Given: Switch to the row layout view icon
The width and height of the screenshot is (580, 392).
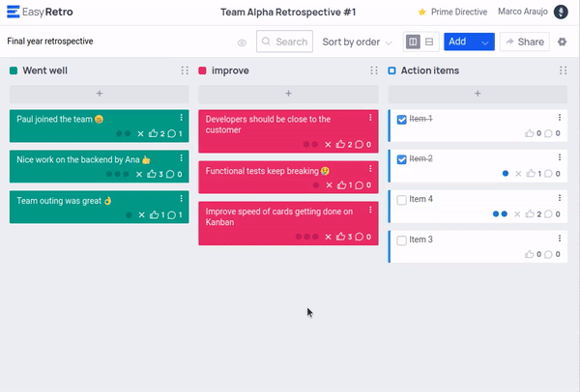Looking at the screenshot, I should [x=429, y=42].
